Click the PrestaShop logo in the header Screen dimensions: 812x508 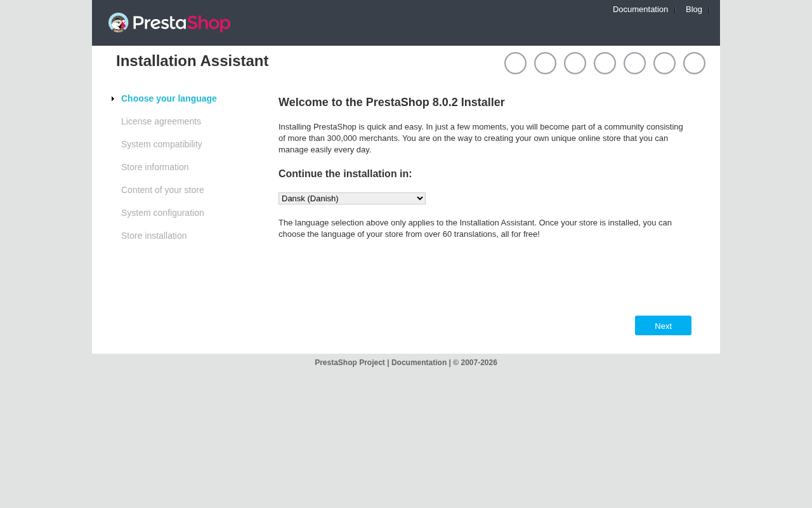pyautogui.click(x=169, y=23)
